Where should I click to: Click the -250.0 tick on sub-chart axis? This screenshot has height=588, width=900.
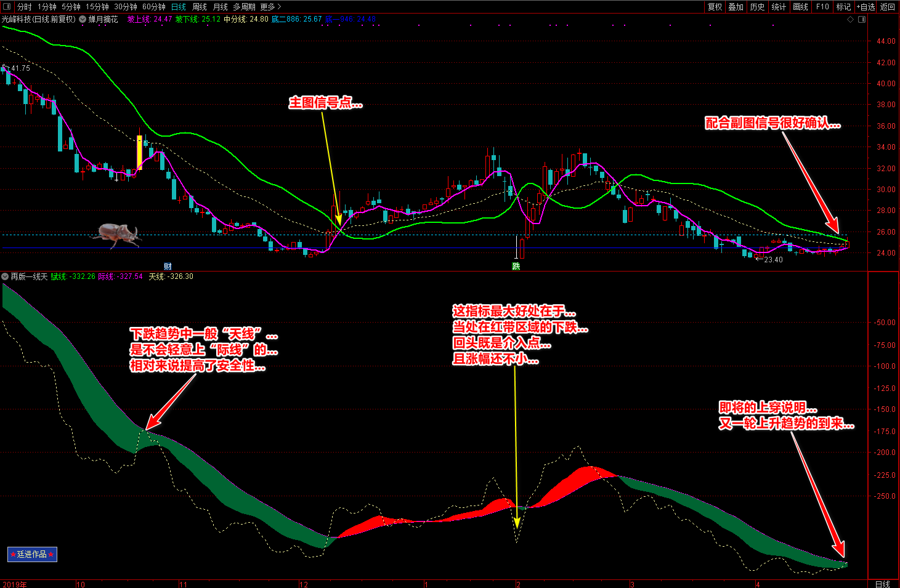click(x=885, y=496)
